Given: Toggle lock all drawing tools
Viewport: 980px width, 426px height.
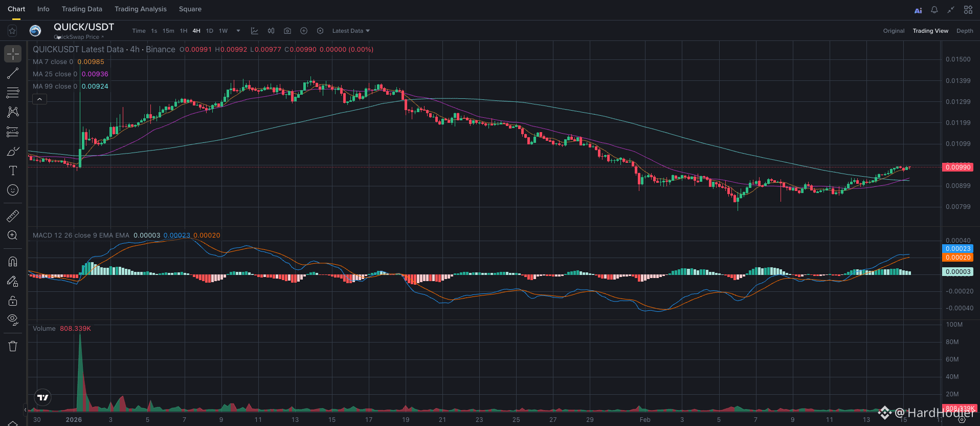Looking at the screenshot, I should tap(13, 301).
